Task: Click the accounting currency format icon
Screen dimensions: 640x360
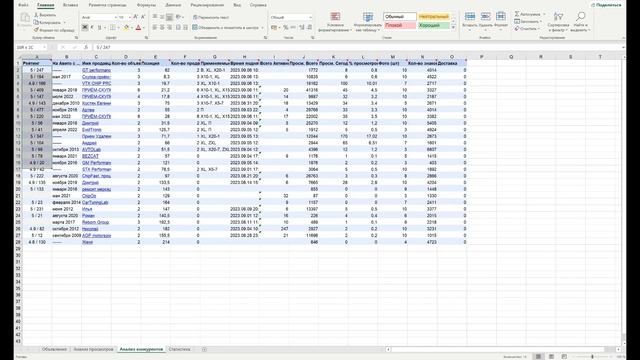Action: tap(274, 27)
